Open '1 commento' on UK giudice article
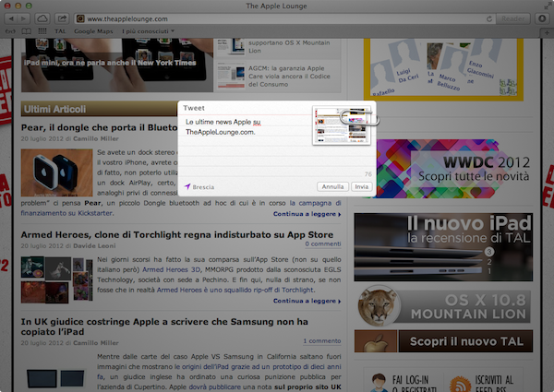This screenshot has height=392, width=554. coord(322,341)
